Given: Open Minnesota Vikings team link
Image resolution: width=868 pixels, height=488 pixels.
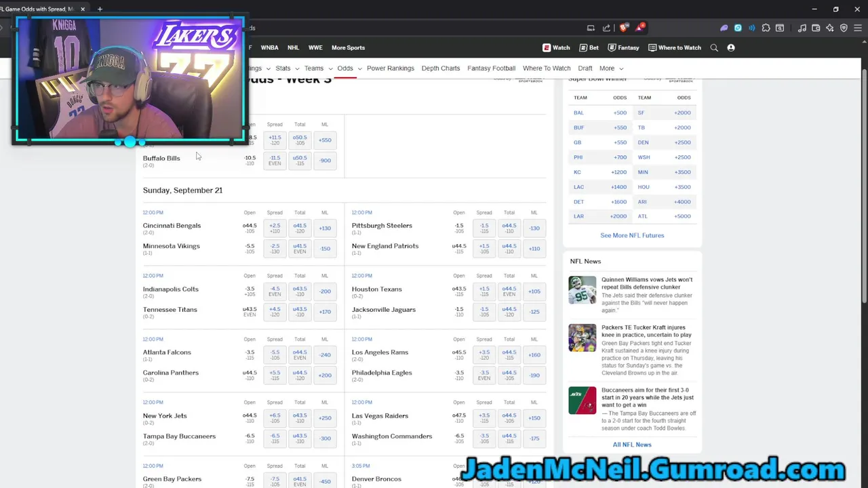Looking at the screenshot, I should [x=171, y=246].
